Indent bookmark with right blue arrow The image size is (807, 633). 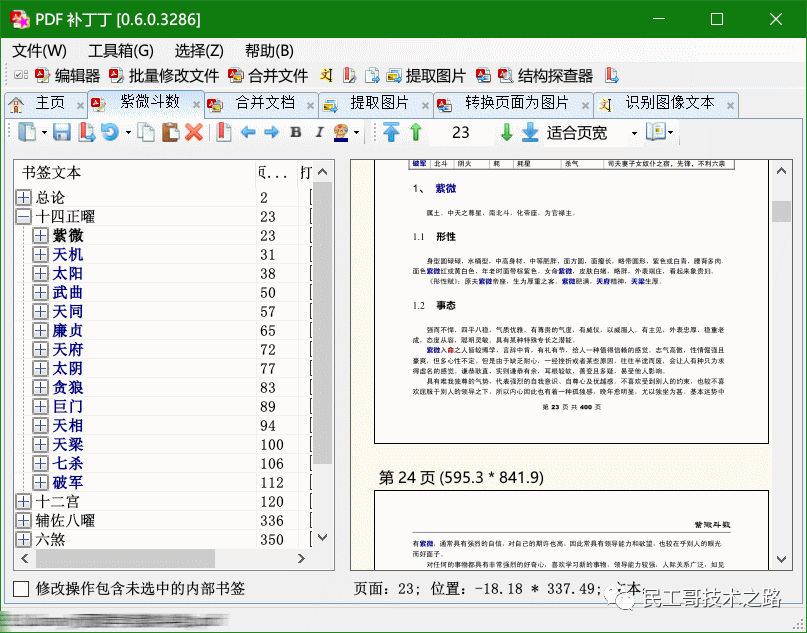point(271,133)
